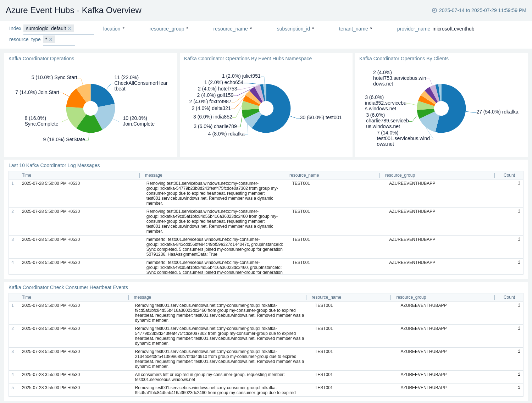
Task: Edit the resource_name filter field
Action: coord(259,29)
